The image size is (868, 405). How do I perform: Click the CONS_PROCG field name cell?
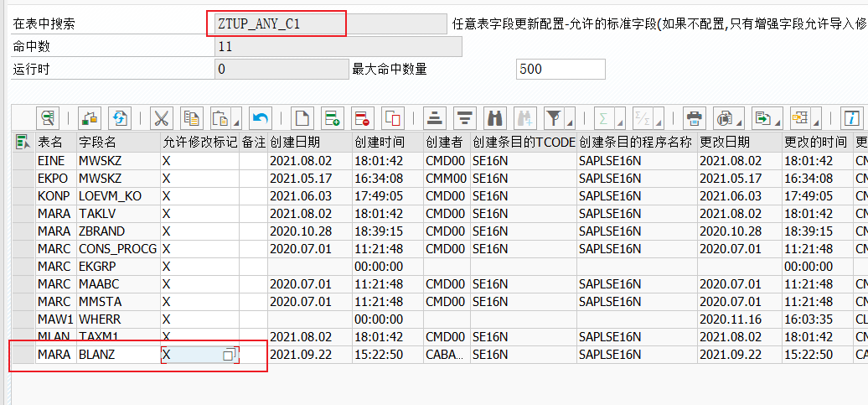pyautogui.click(x=118, y=249)
